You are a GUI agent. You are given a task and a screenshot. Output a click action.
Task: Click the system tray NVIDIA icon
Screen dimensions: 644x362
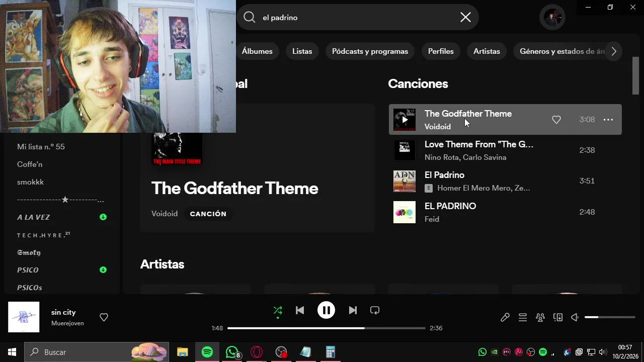point(495,352)
